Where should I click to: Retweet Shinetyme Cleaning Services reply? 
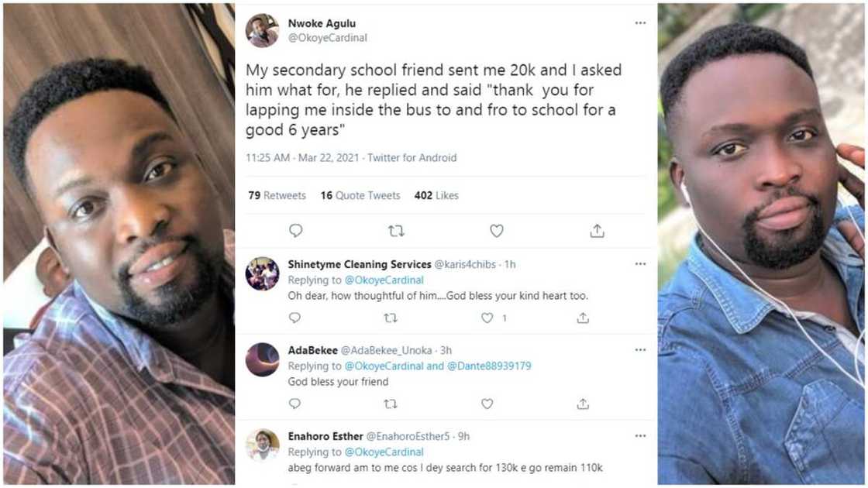click(391, 318)
